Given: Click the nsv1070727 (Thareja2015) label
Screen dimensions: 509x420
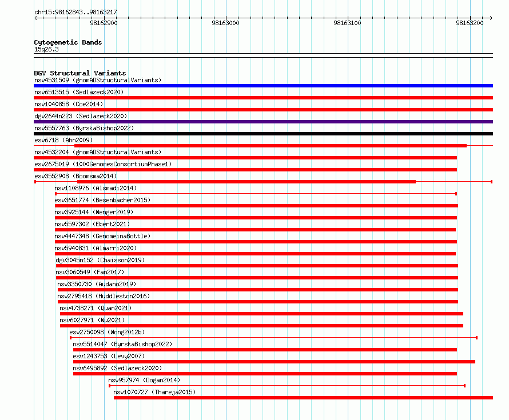Looking at the screenshot, I should coord(154,392).
